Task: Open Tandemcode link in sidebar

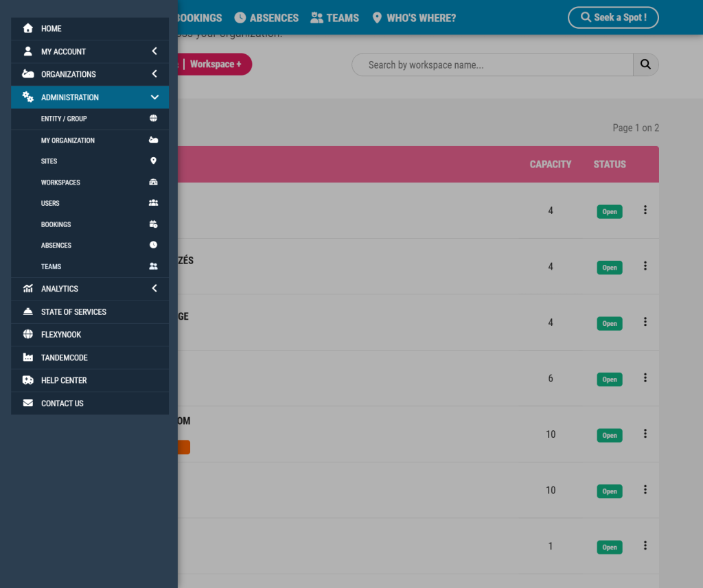Action: point(90,357)
